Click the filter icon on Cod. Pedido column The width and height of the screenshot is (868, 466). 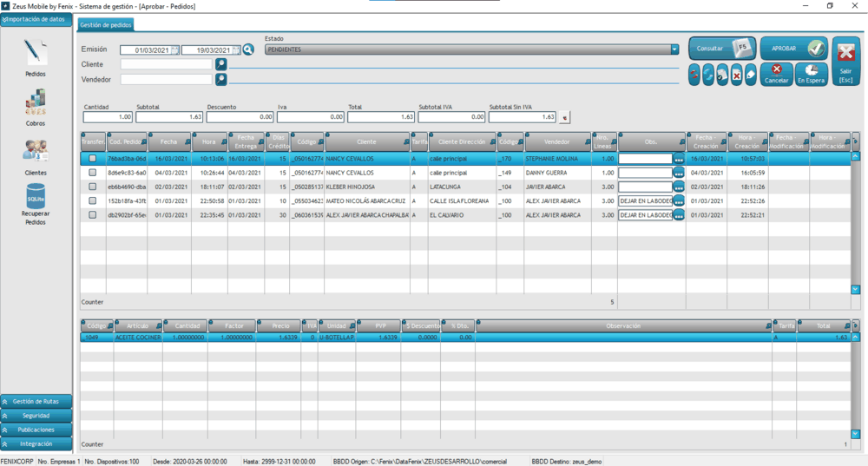click(x=144, y=142)
